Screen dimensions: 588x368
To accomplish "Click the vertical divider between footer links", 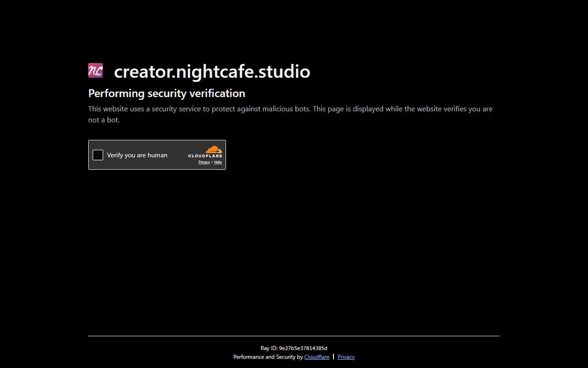I will 334,356.
